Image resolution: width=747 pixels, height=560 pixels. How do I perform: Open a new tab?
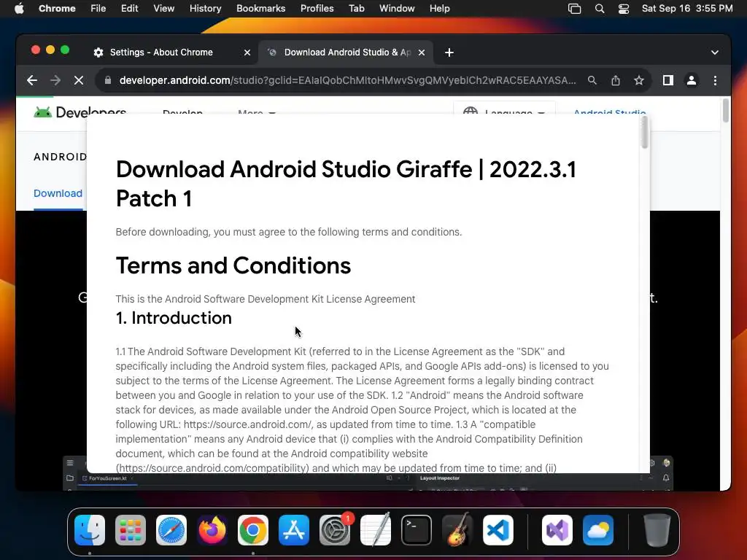tap(449, 52)
